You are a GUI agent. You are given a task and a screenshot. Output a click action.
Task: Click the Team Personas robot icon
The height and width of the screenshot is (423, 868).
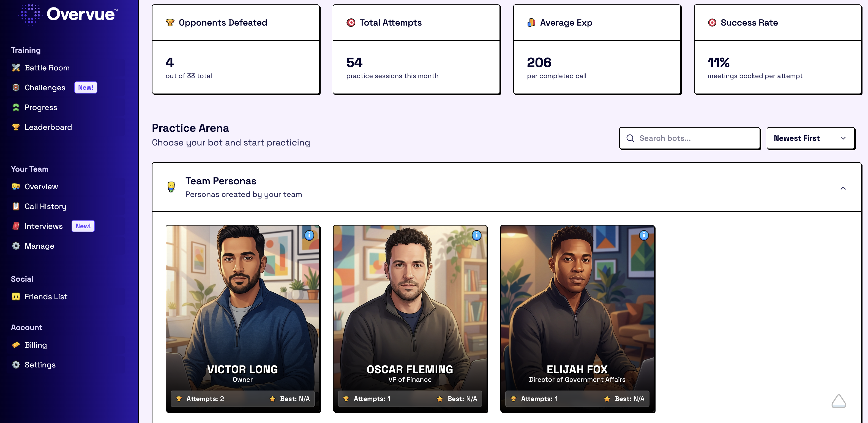coord(171,187)
